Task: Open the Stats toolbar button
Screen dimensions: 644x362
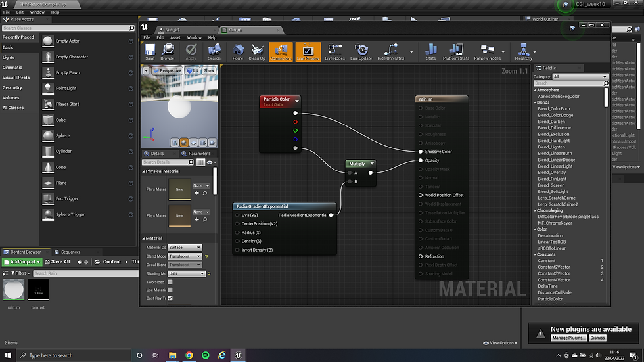Action: coord(431,52)
